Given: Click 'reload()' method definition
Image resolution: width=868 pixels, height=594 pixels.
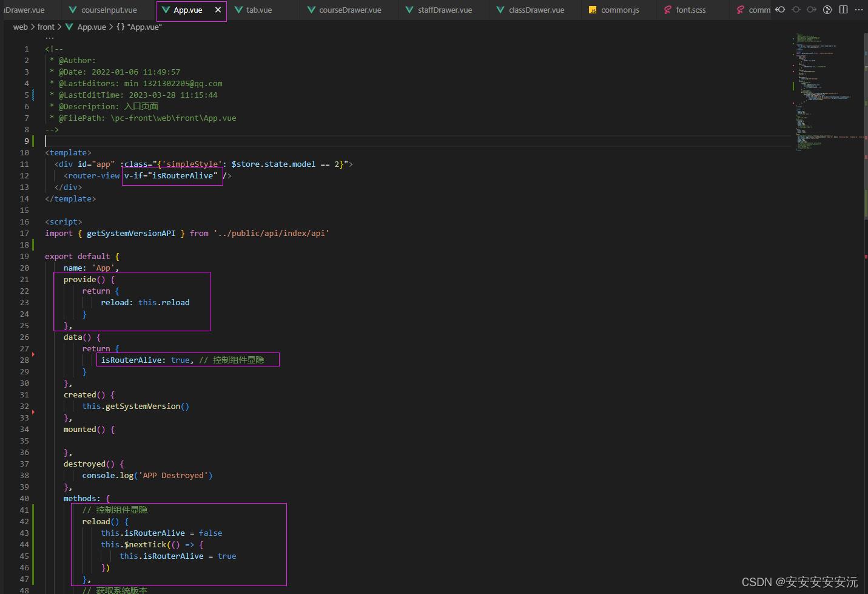Looking at the screenshot, I should pos(101,521).
